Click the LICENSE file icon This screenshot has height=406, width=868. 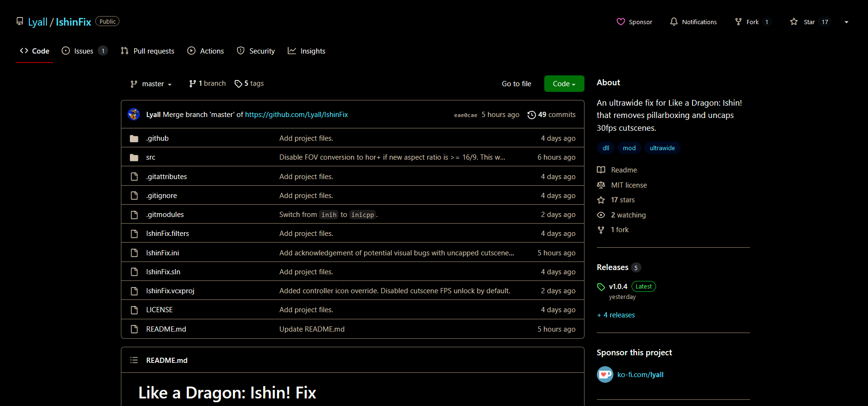134,310
